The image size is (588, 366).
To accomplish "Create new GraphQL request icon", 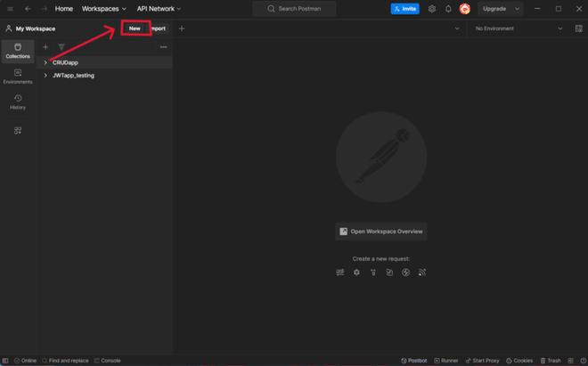I will point(356,272).
